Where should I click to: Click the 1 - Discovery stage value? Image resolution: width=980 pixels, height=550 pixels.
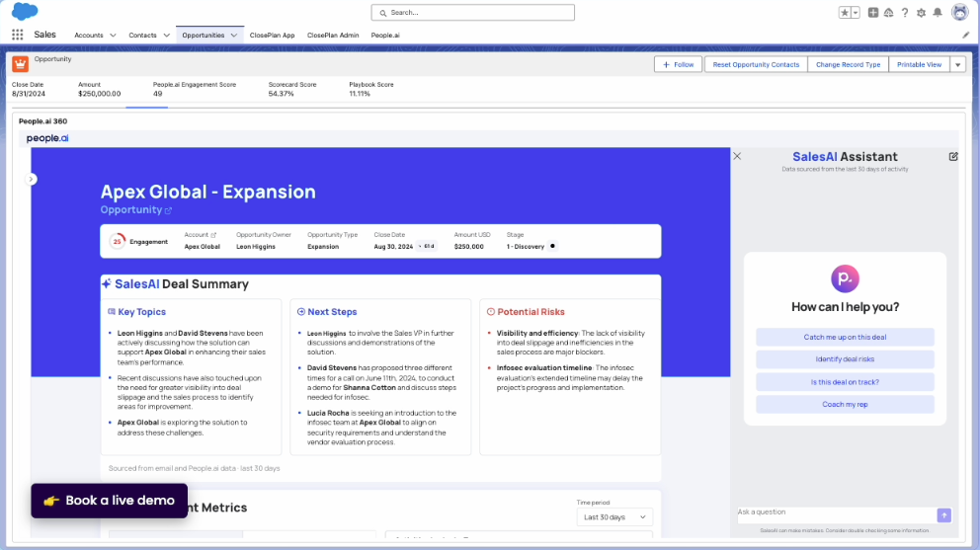coord(525,247)
